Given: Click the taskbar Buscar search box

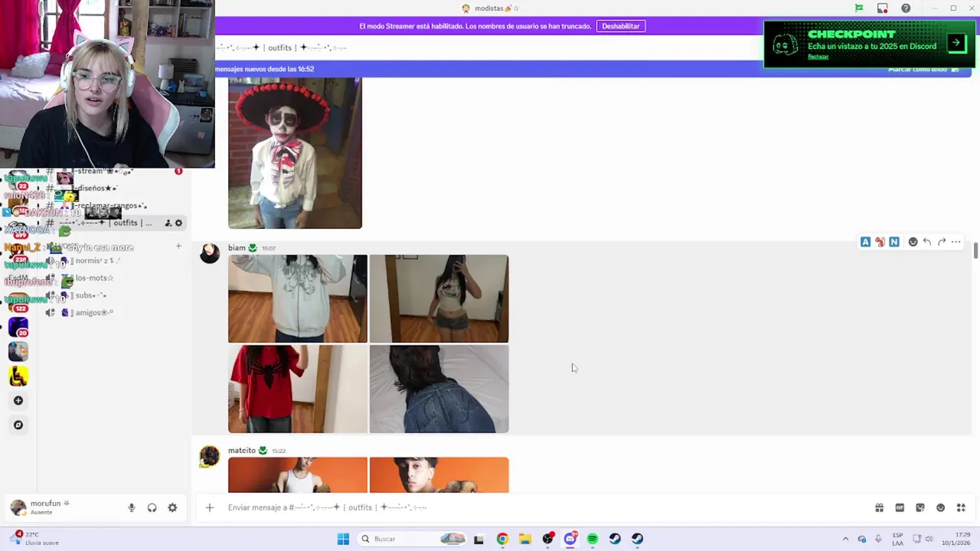Looking at the screenshot, I should tap(413, 539).
